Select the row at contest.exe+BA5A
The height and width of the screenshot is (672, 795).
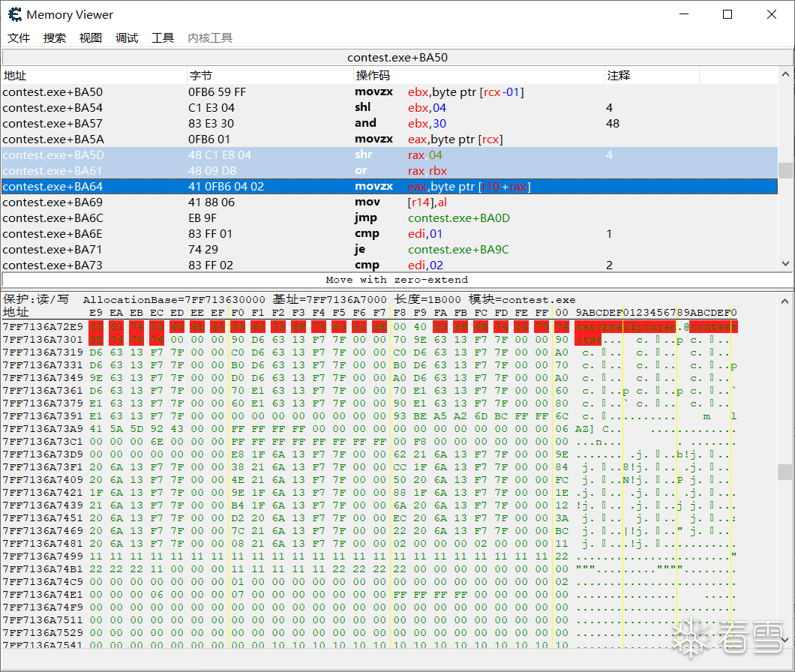click(389, 139)
